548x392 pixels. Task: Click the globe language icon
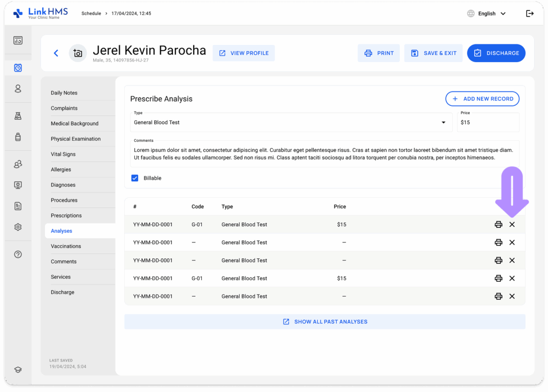click(471, 13)
